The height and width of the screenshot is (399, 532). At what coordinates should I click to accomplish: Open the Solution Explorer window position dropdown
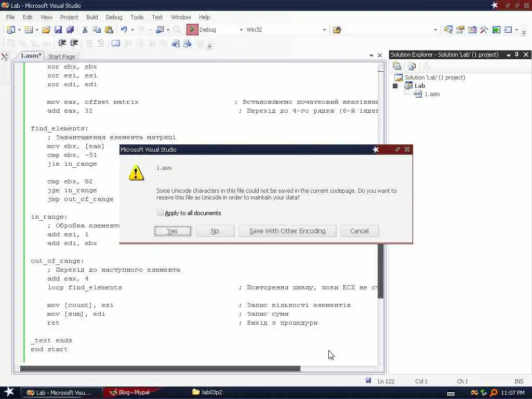(x=508, y=55)
